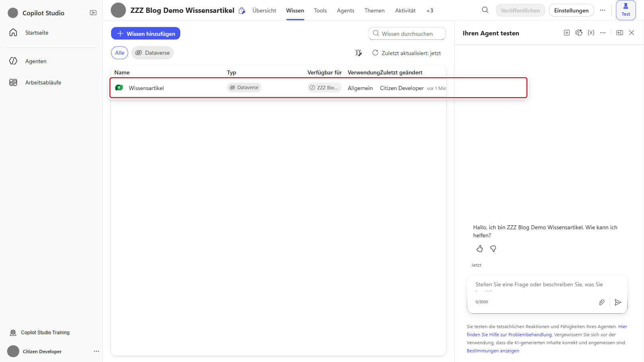The height and width of the screenshot is (362, 644).
Task: Attach a file in the chat input
Action: (602, 302)
